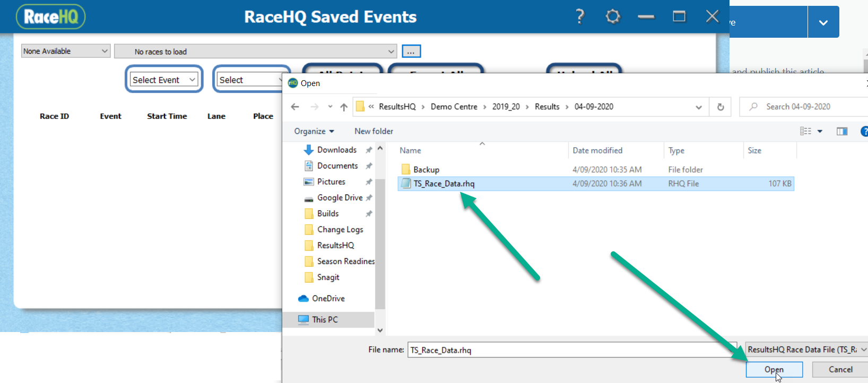Sort by Size column header

754,150
